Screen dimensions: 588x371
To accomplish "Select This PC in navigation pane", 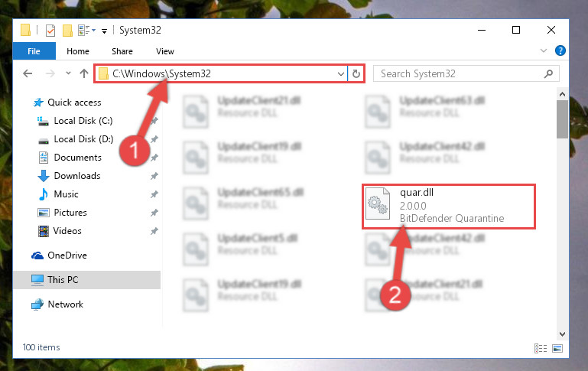I will coord(87,280).
